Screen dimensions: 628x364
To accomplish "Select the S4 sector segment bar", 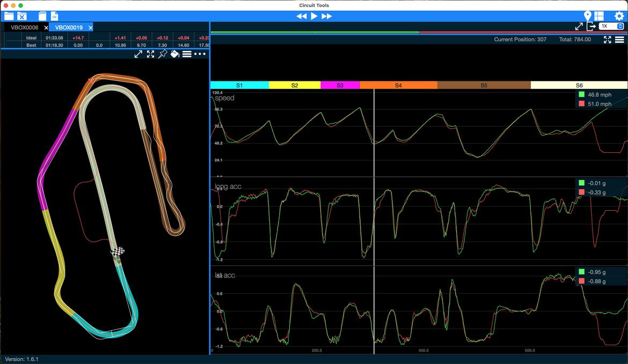I will tap(398, 85).
